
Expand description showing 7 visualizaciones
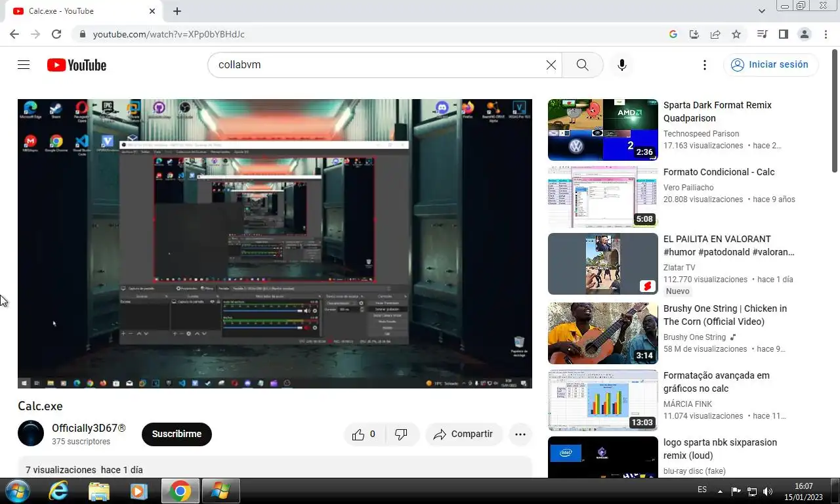(275, 467)
